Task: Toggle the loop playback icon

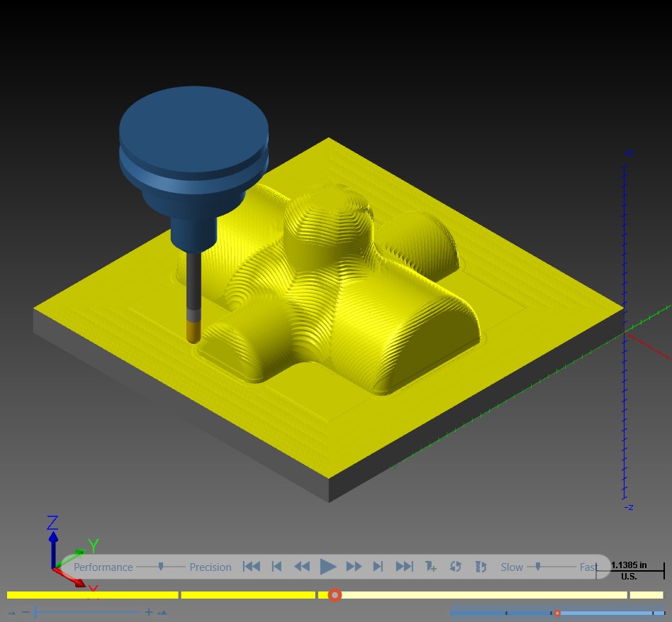Action: (x=455, y=567)
